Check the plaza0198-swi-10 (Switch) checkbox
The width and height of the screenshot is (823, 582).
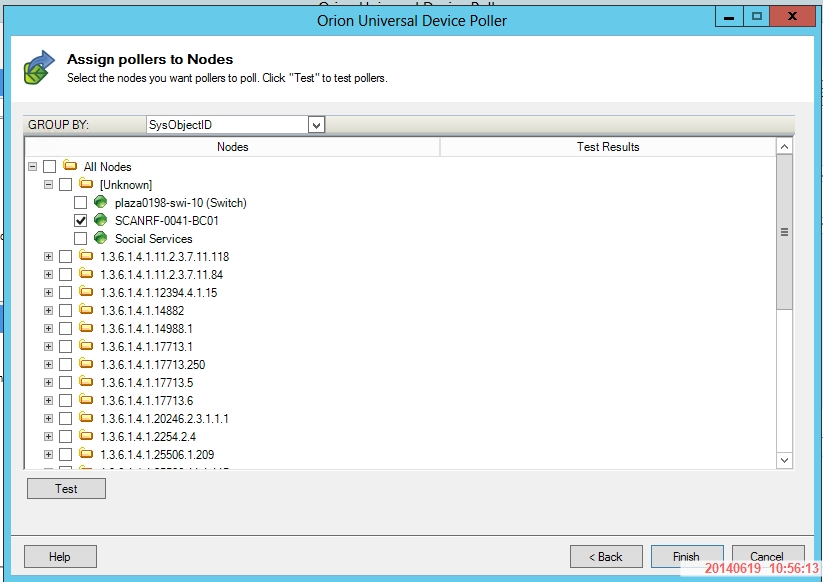(80, 203)
